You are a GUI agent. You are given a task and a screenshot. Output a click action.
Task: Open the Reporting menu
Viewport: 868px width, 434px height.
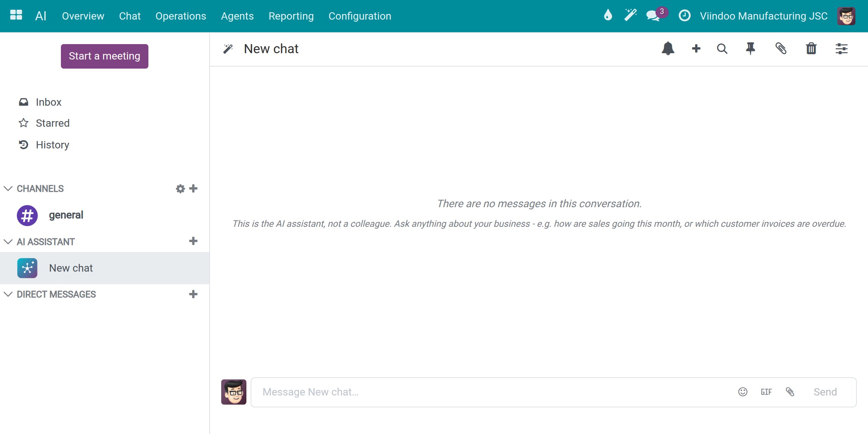291,16
